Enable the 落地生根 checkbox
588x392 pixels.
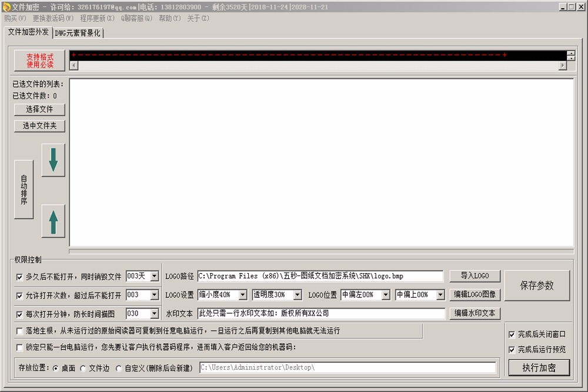[19, 331]
